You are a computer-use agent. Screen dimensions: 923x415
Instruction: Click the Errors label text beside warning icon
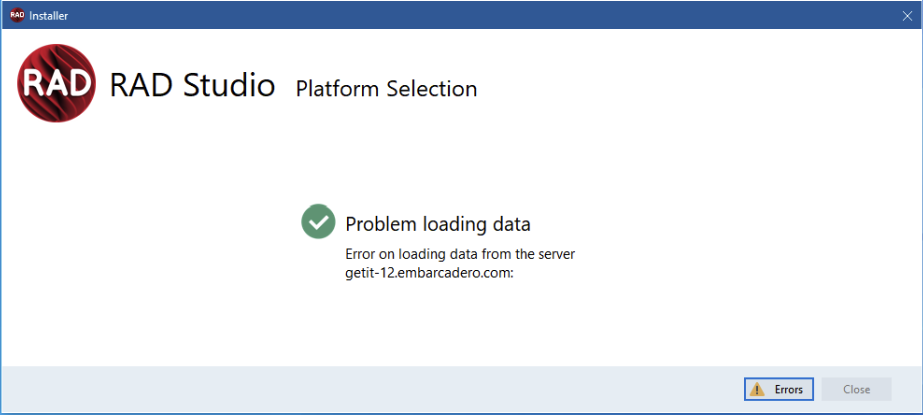click(788, 390)
